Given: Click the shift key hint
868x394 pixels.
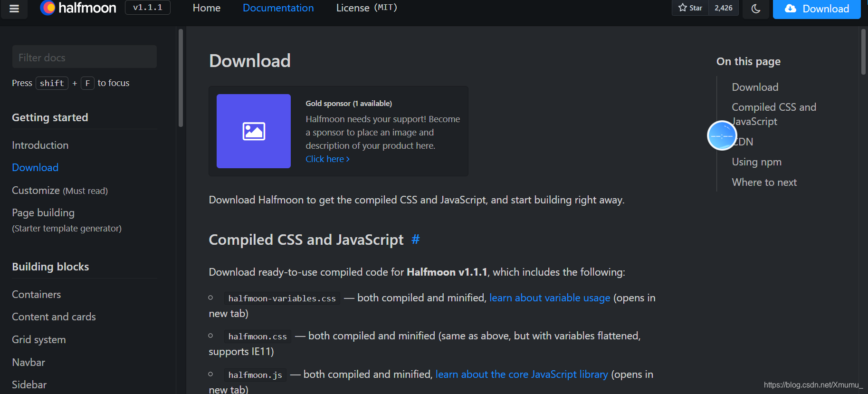Looking at the screenshot, I should (x=52, y=83).
